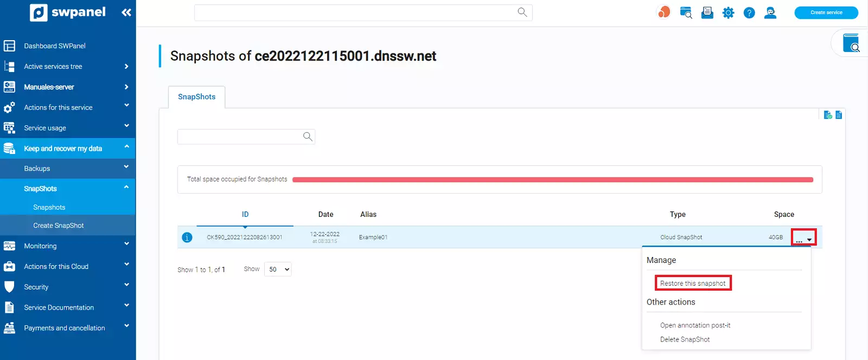Image resolution: width=868 pixels, height=360 pixels.
Task: Collapse the sidebar with double chevron icon
Action: (x=126, y=12)
